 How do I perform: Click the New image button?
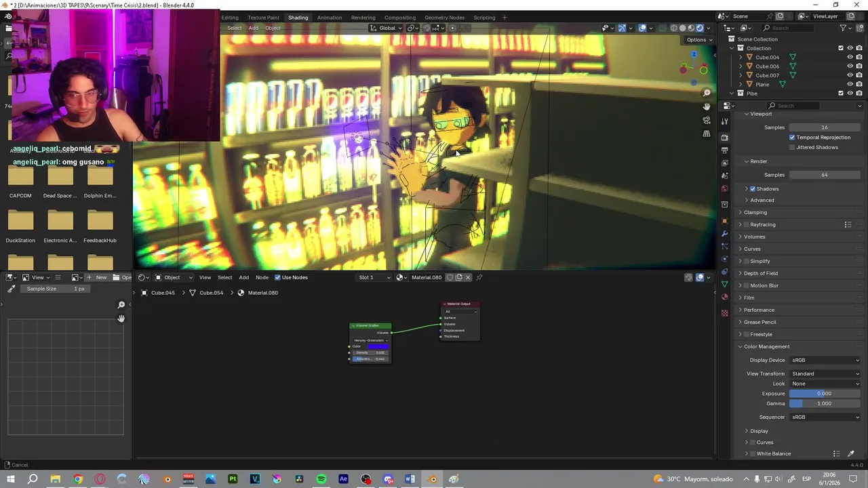[x=97, y=277]
